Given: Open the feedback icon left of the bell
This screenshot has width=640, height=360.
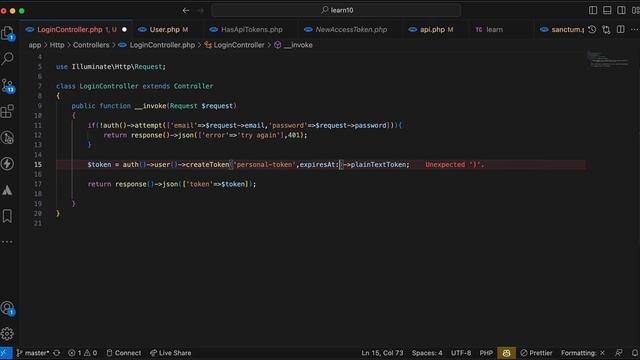Looking at the screenshot, I should click(619, 353).
